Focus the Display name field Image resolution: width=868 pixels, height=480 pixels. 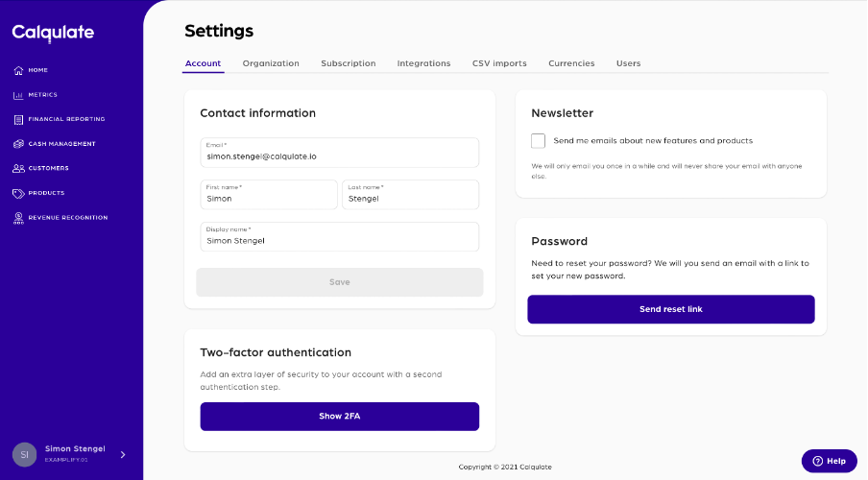[x=339, y=238]
